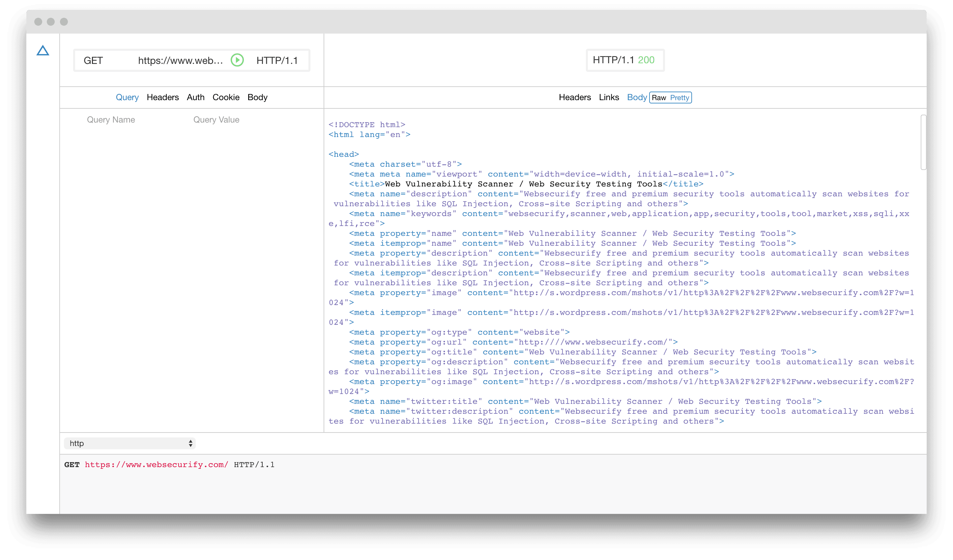Viewport: 953px width, 560px height.
Task: Click the blue triangle logo icon
Action: [x=43, y=51]
